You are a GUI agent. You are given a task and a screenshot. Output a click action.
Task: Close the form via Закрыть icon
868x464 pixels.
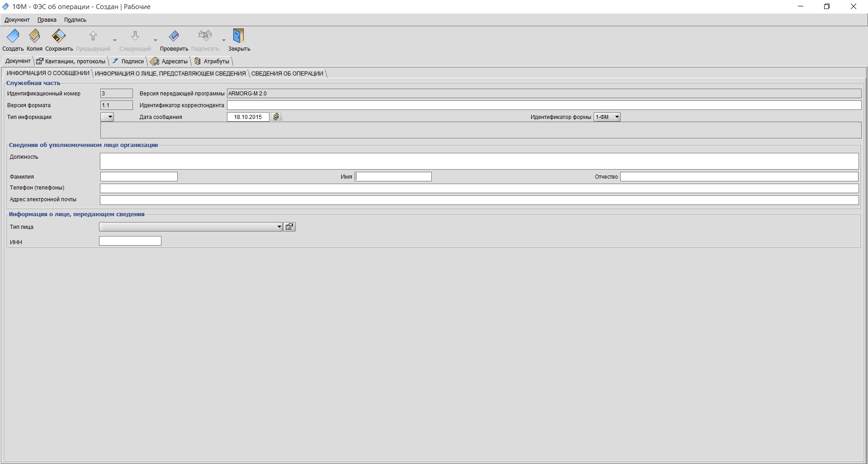point(239,36)
